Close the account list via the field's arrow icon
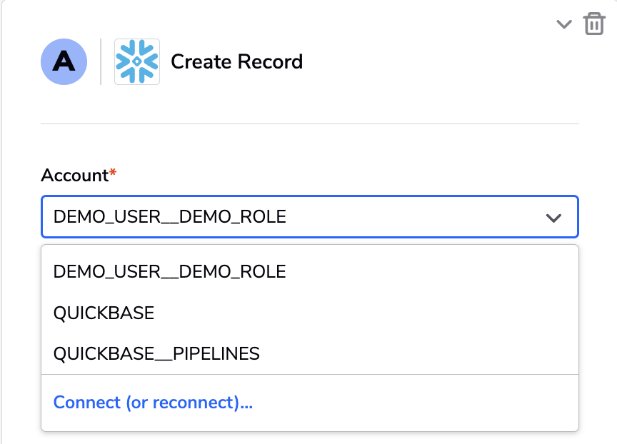The width and height of the screenshot is (617, 444). pos(553,218)
